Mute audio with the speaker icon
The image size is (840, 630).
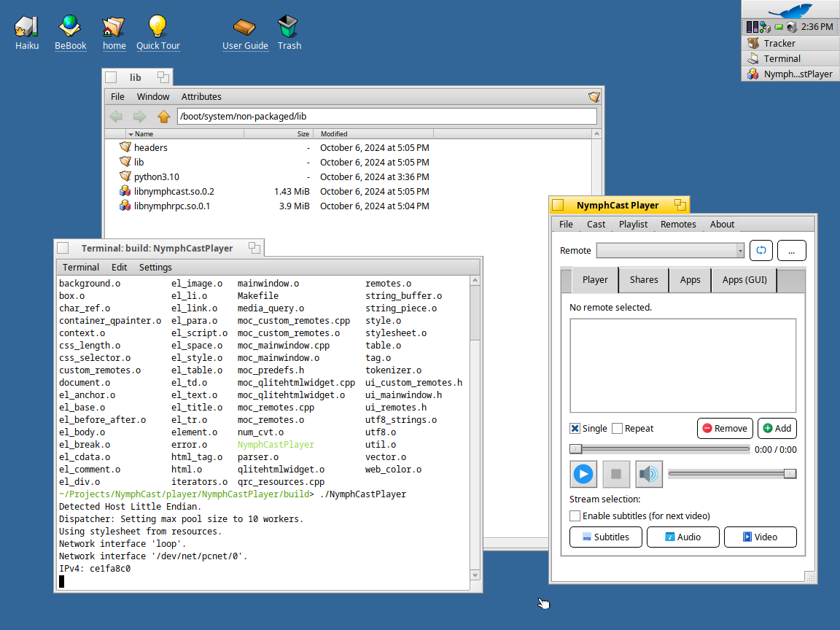tap(648, 474)
